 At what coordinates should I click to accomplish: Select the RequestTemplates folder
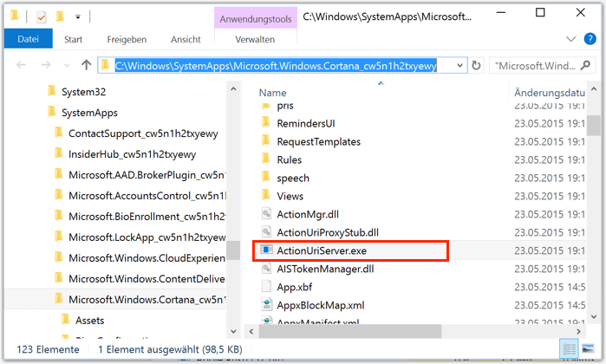click(x=318, y=142)
